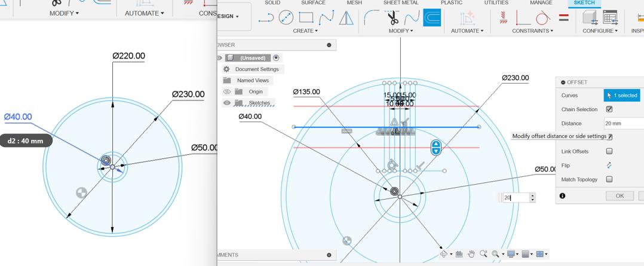Apply the Equal constraint icon
The height and width of the screenshot is (266, 644).
564,18
